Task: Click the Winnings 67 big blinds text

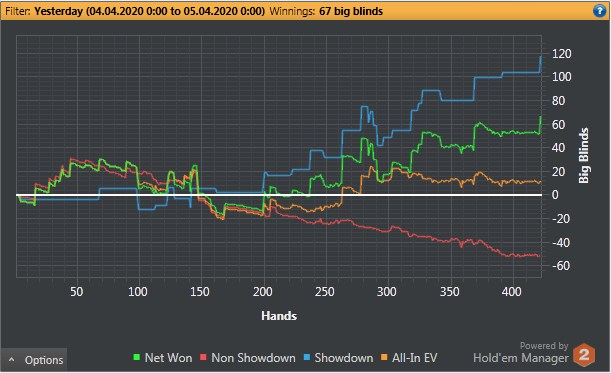Action: point(326,11)
